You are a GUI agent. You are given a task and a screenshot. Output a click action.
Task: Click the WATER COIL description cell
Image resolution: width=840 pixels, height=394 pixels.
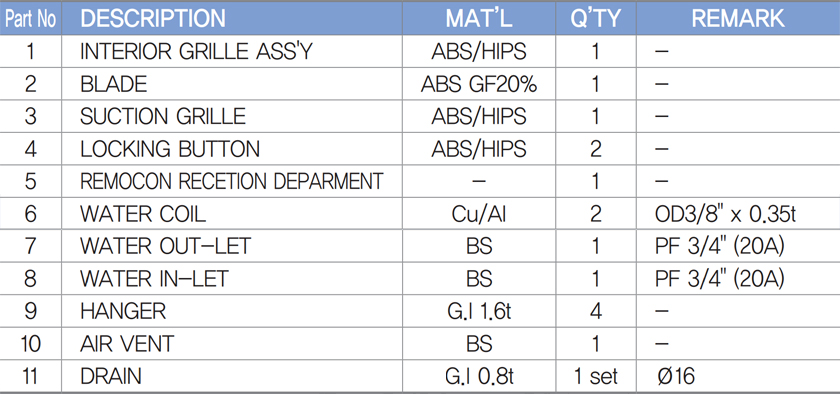(x=231, y=214)
